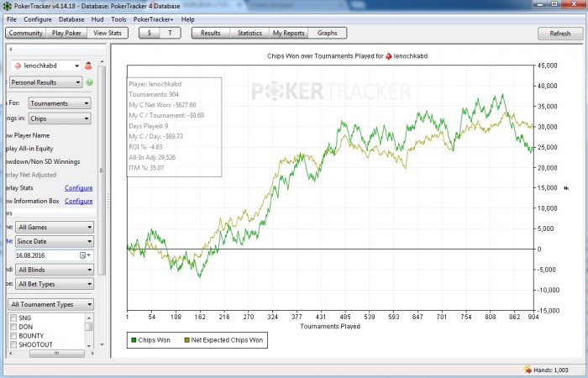This screenshot has width=588, height=378.
Task: Click the Chips Won legend green swatch
Action: pos(133,340)
